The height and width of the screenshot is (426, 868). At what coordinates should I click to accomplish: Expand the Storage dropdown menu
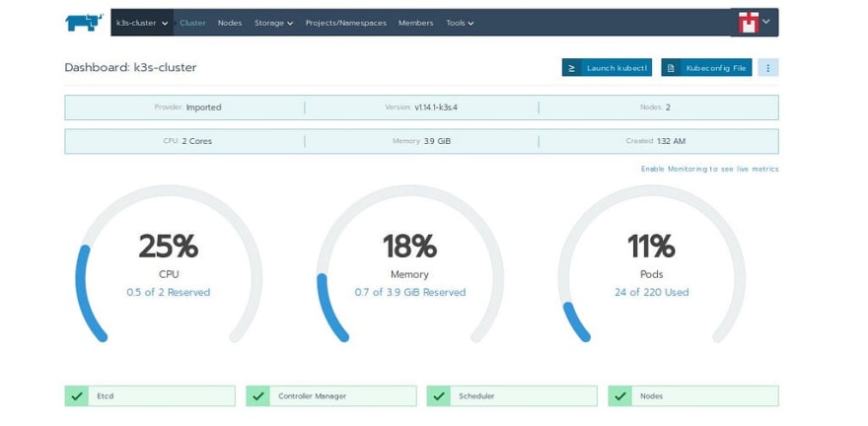pos(273,23)
